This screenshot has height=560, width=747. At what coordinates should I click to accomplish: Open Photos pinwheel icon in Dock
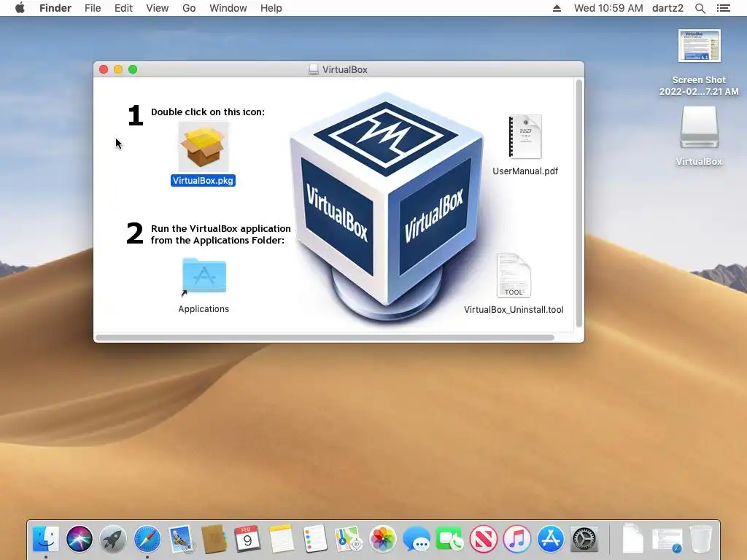[x=382, y=539]
